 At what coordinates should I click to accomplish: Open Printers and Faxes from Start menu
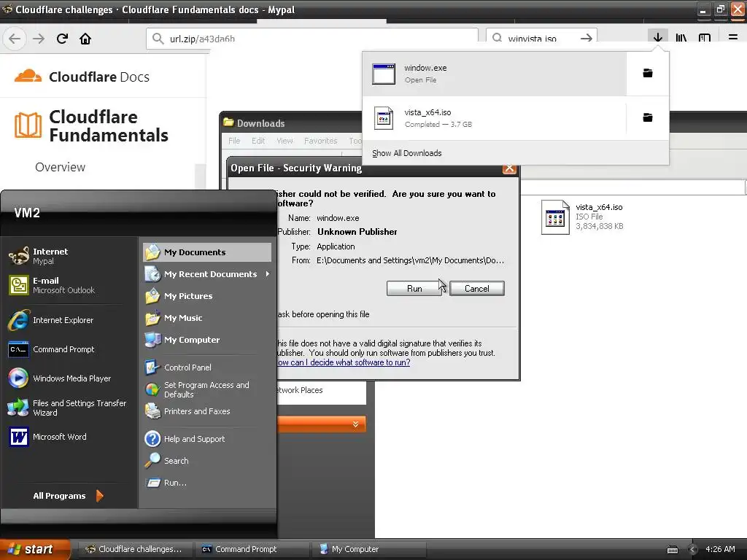pos(207,411)
